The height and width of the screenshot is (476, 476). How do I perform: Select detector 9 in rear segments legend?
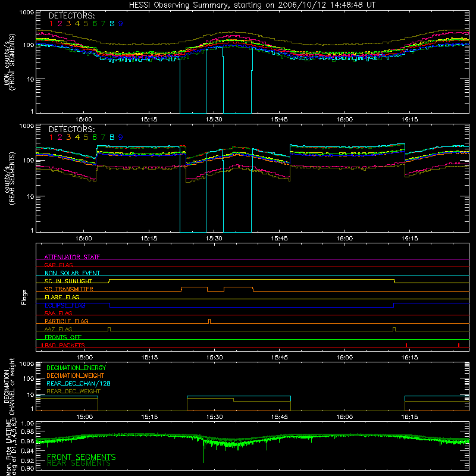(121, 137)
